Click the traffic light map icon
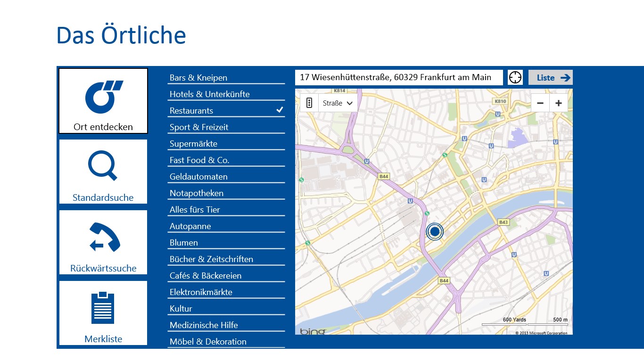 click(x=309, y=103)
